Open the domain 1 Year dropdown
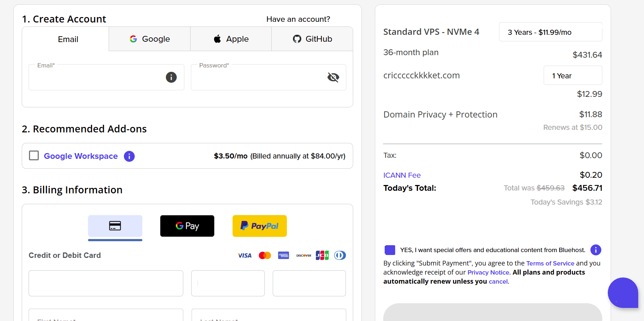644x321 pixels. point(573,75)
